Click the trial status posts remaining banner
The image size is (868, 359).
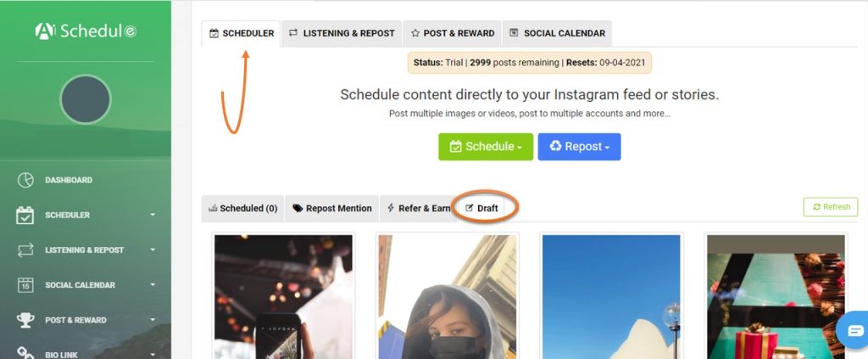pyautogui.click(x=529, y=63)
